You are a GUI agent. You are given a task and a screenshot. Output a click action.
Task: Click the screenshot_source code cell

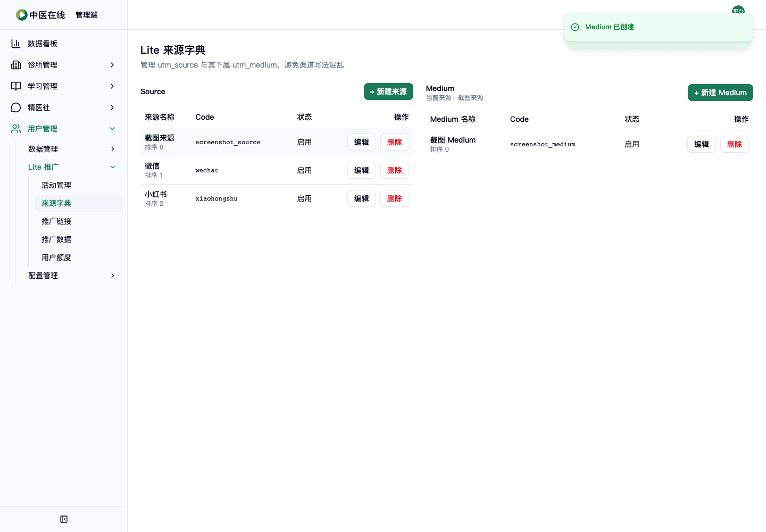point(228,142)
